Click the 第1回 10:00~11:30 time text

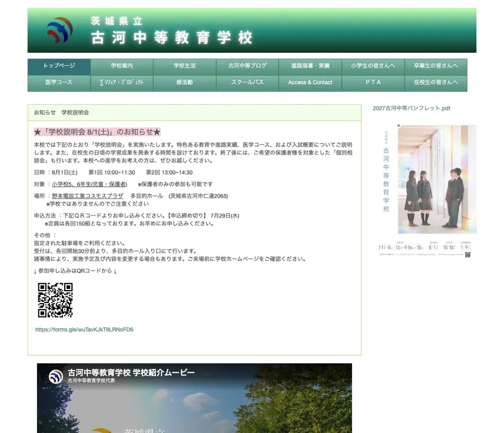click(112, 173)
